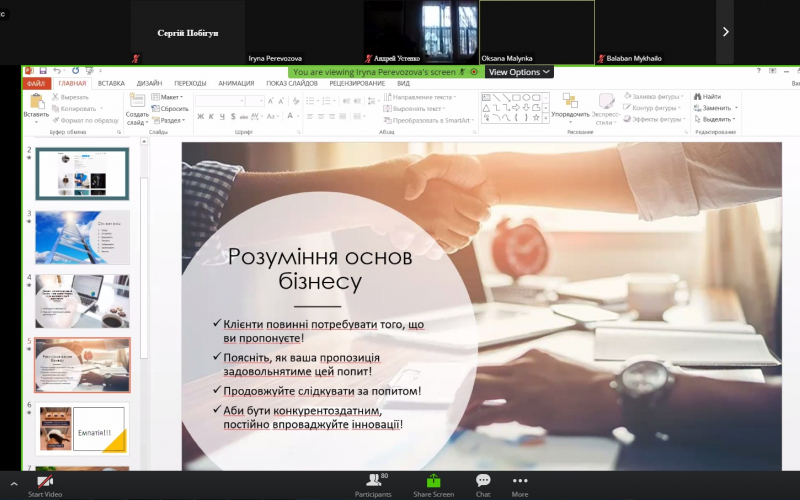Select the star shape in shapes gallery

[x=536, y=117]
